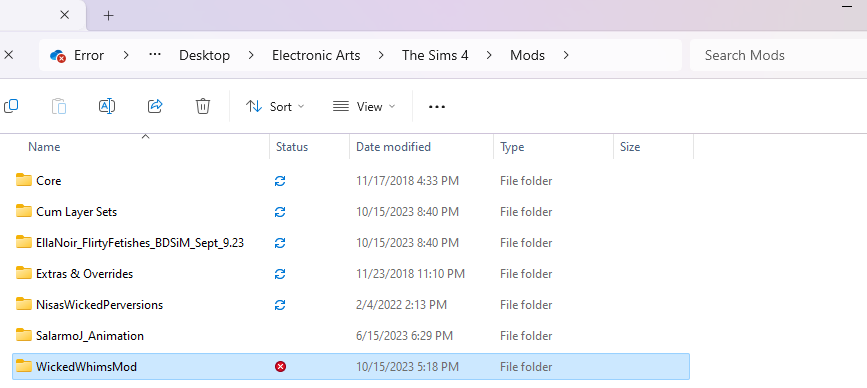Click the Extras & Overrides folder icon

click(23, 273)
